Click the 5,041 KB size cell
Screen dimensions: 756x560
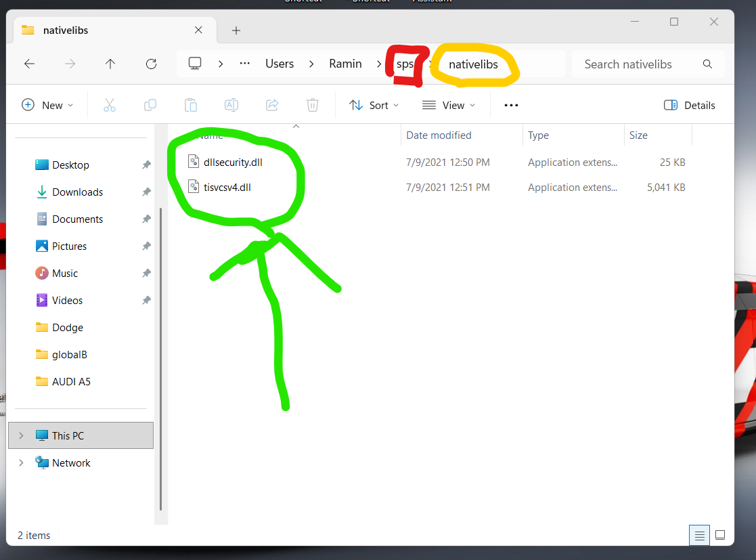[666, 187]
